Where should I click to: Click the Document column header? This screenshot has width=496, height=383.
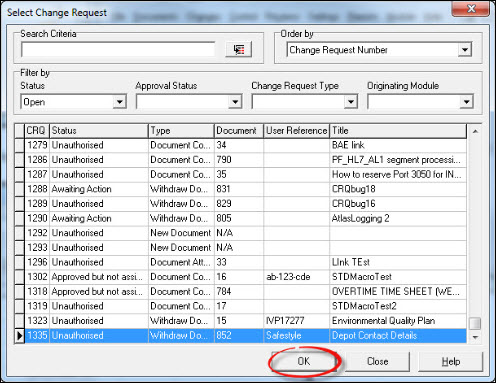click(x=239, y=131)
